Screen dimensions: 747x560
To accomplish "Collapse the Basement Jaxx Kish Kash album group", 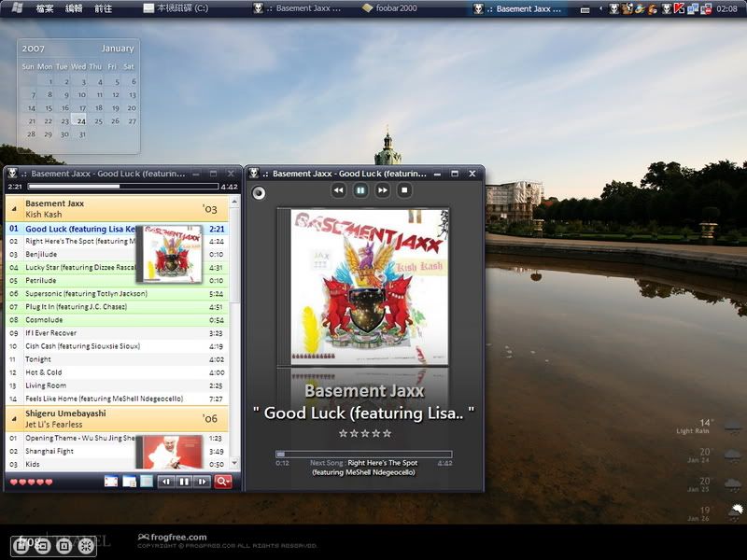I will 14,208.
